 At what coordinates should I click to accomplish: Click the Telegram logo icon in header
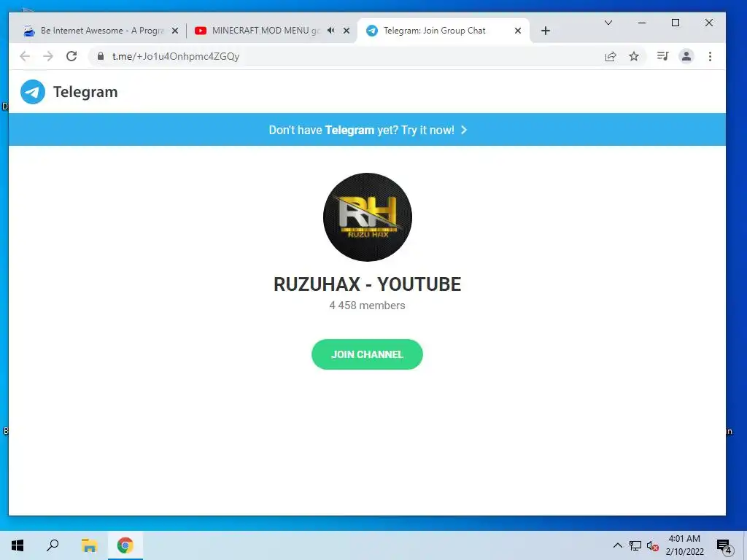click(33, 92)
